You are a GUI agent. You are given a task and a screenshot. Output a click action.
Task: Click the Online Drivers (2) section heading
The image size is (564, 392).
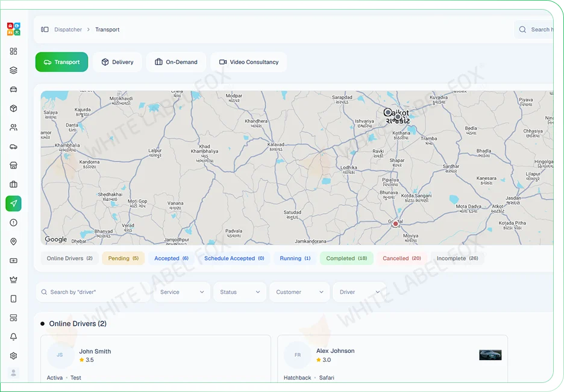tap(78, 324)
